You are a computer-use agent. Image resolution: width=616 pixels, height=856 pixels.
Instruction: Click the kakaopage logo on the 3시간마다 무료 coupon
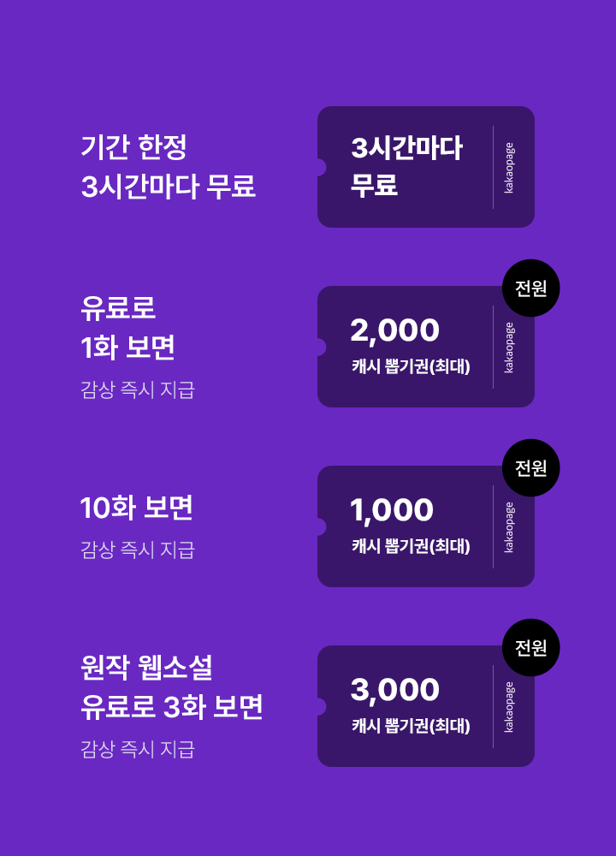point(509,168)
